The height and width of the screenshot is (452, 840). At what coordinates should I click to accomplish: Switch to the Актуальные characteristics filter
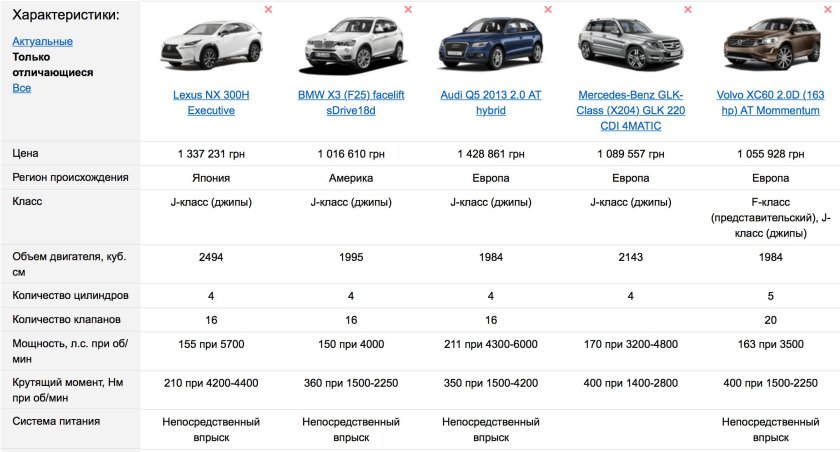[x=42, y=42]
